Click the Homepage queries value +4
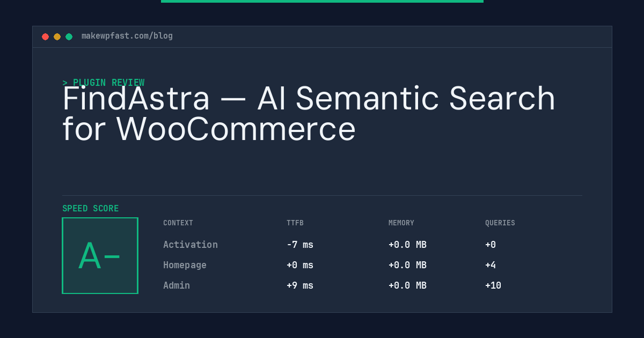Viewport: 644px width, 338px height. pos(491,265)
